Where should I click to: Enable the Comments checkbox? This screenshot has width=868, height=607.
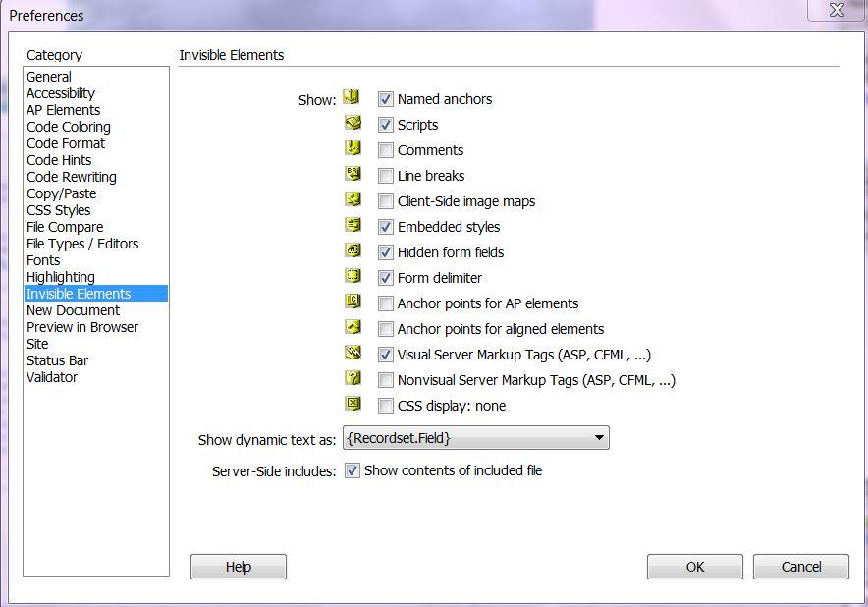385,150
